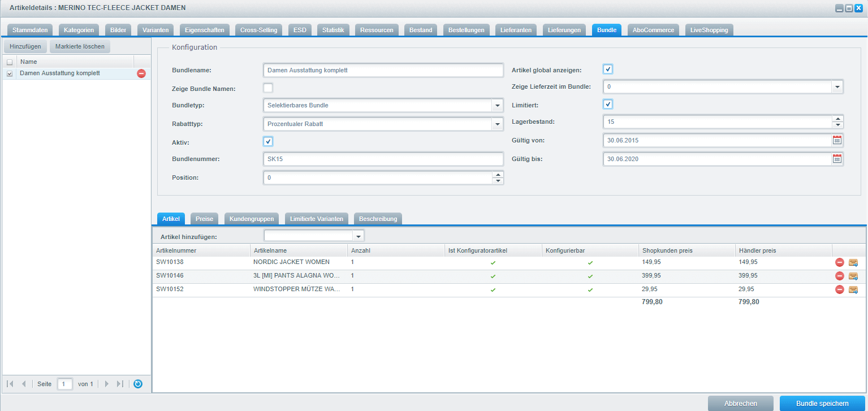This screenshot has width=868, height=411.
Task: Delete the Damen Ausstattung komplett bundle icon
Action: [141, 73]
